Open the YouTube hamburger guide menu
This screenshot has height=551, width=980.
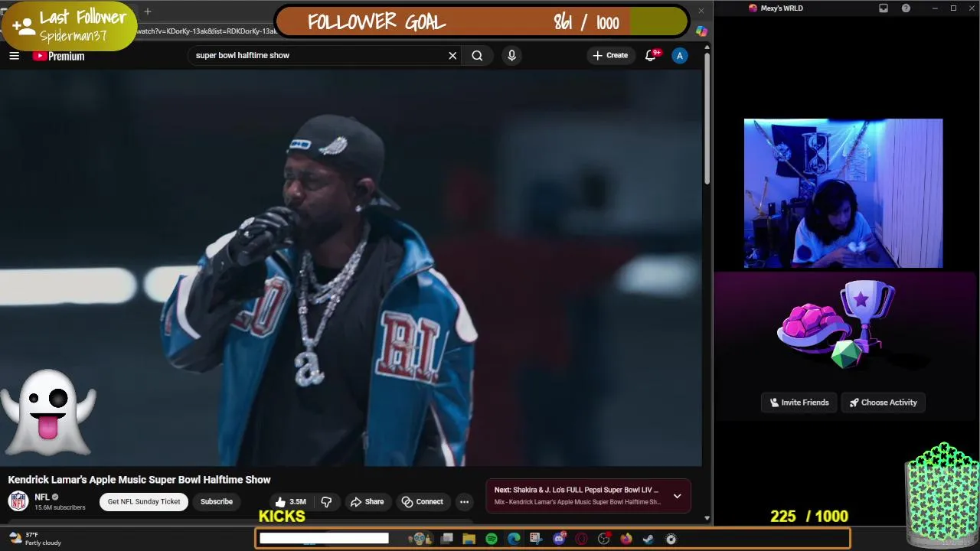[14, 56]
